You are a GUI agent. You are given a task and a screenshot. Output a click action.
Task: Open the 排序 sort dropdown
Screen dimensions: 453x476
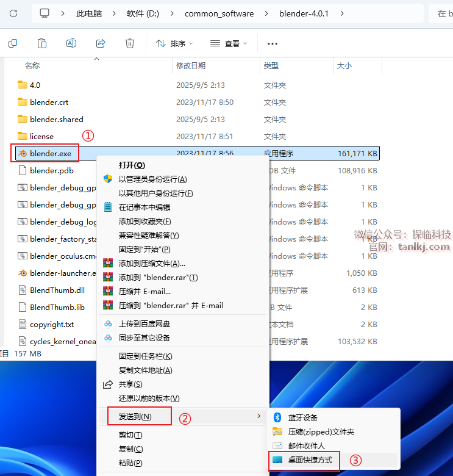(174, 44)
